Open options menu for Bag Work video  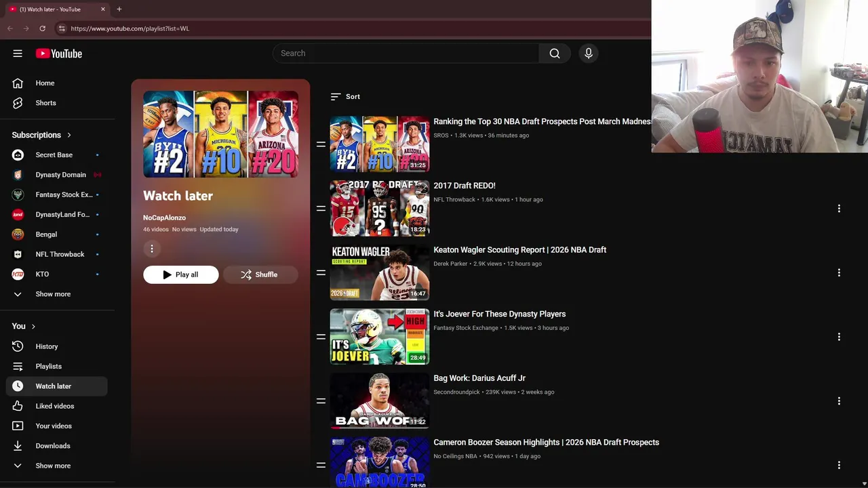pyautogui.click(x=839, y=401)
